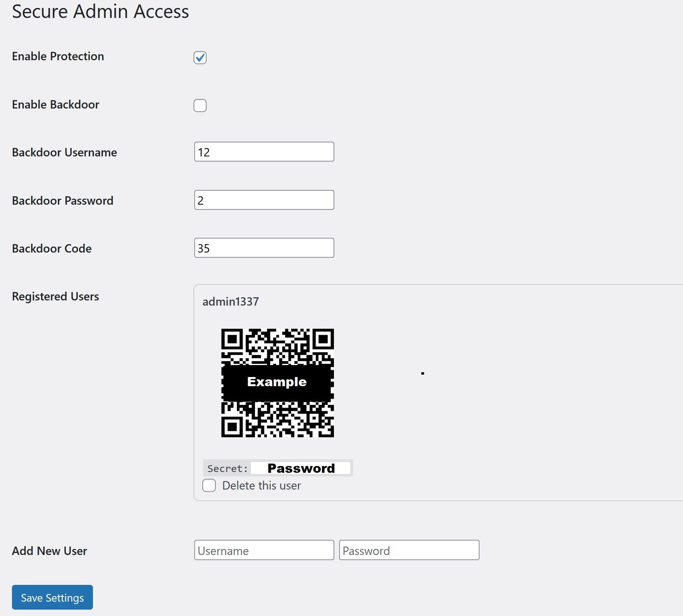Click the Registered Users label

click(x=55, y=296)
